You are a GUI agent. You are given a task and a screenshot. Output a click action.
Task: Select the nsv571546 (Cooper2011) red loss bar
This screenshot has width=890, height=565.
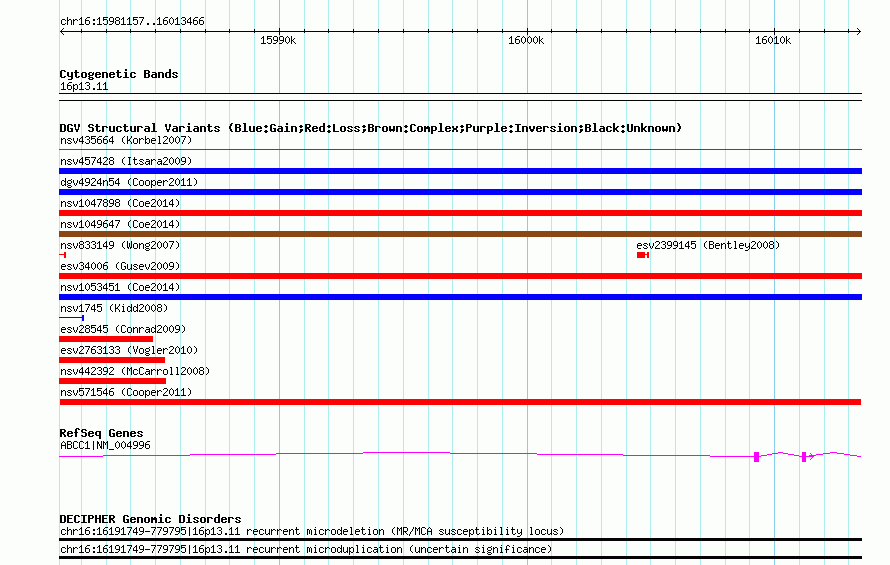tap(460, 402)
